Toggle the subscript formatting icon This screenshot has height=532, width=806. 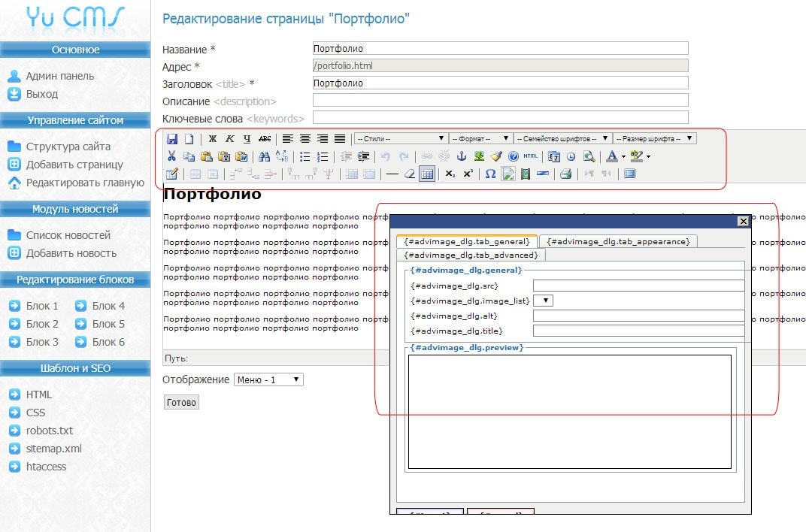coord(450,174)
